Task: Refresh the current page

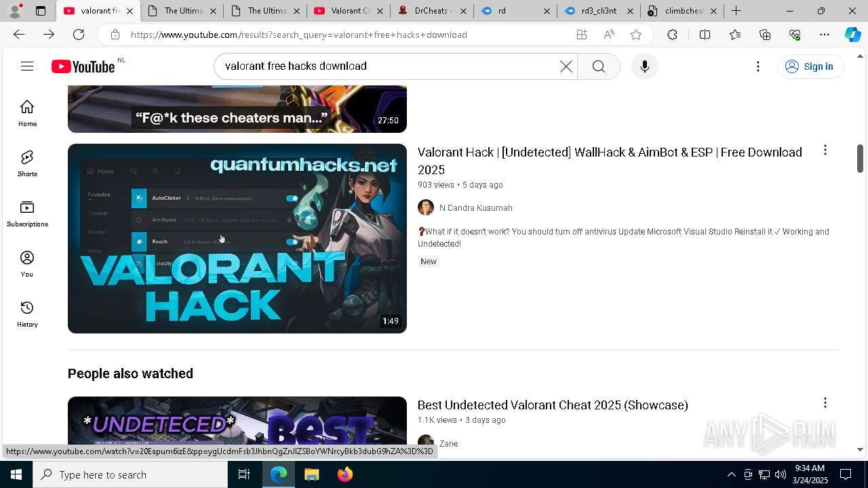Action: point(79,35)
